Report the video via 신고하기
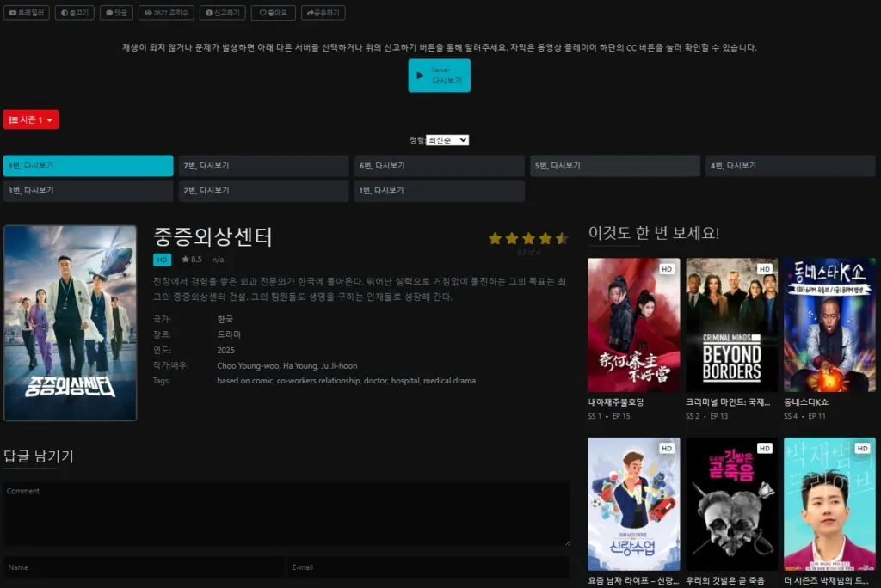881x588 pixels. pyautogui.click(x=224, y=12)
